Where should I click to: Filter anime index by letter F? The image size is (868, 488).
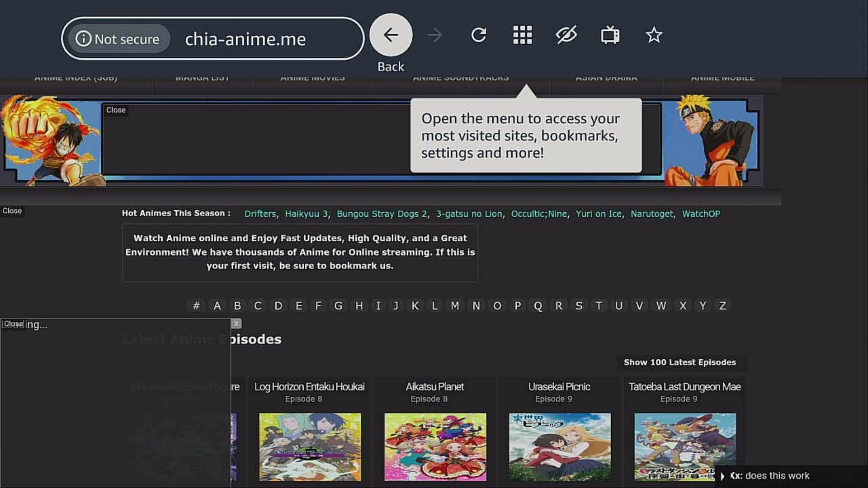coord(318,306)
